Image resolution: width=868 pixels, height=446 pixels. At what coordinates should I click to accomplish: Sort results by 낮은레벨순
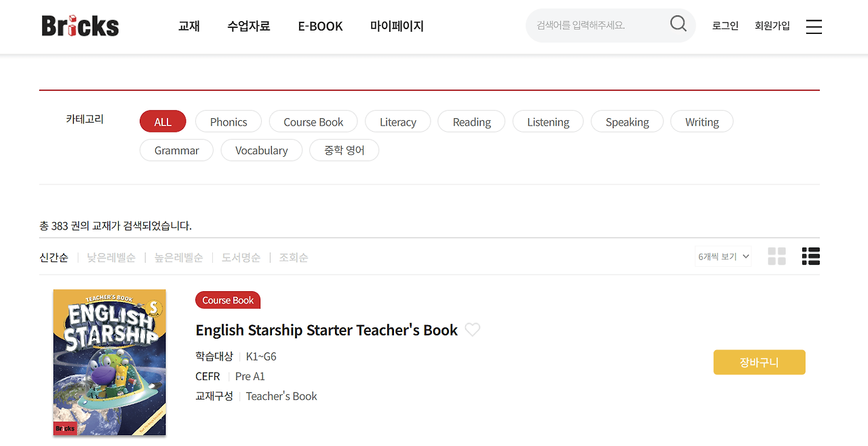pos(111,257)
